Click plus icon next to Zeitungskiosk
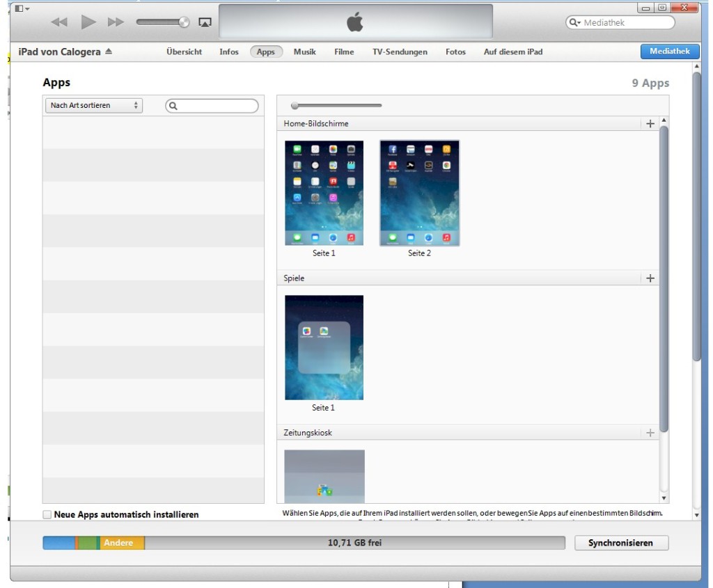The image size is (713, 588). click(650, 433)
